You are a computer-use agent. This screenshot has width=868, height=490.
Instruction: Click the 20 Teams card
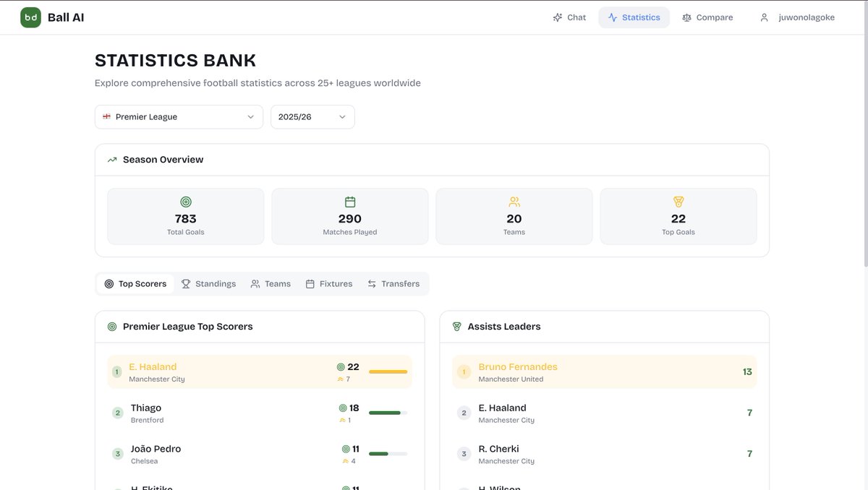(x=514, y=216)
